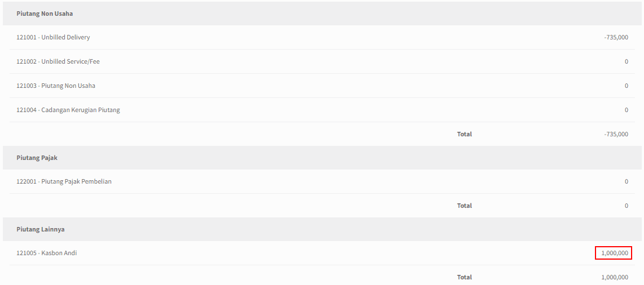Click the 0 balance of Unbilled Service/Fee
The width and height of the screenshot is (644, 285).
(627, 61)
